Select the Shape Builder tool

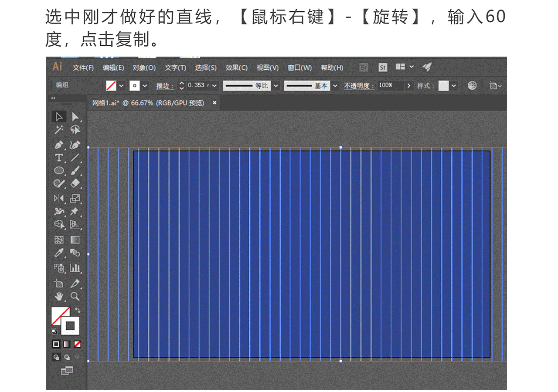[x=59, y=224]
